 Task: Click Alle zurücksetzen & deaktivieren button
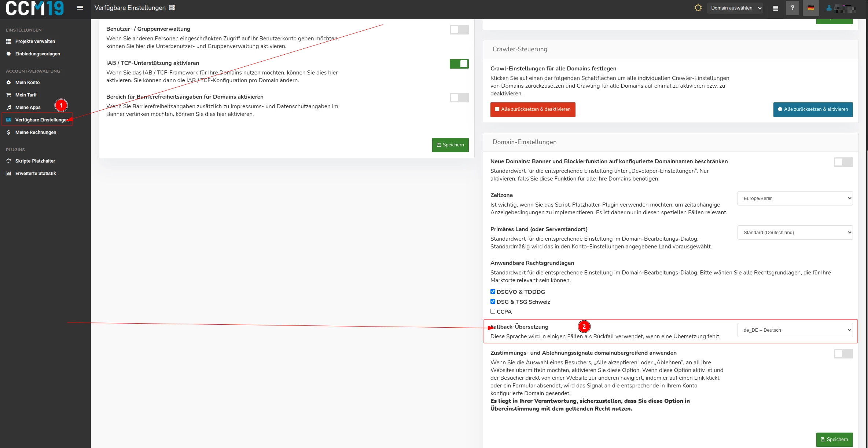tap(533, 109)
